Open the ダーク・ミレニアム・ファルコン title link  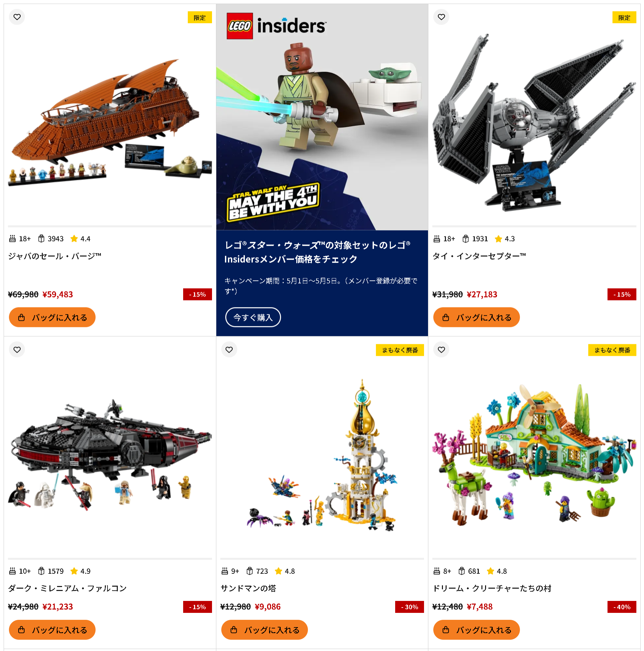click(67, 588)
